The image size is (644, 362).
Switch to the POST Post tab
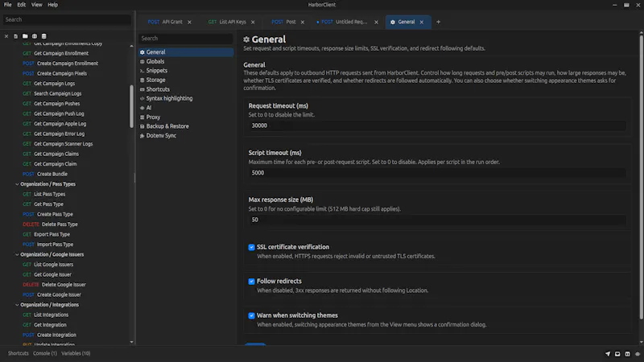[x=283, y=23]
